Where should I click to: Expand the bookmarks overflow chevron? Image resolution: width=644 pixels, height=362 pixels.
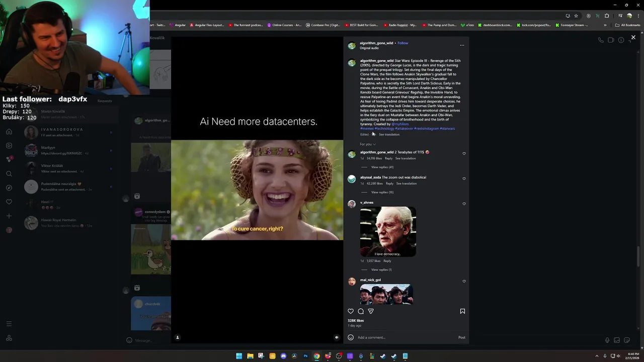(x=605, y=25)
